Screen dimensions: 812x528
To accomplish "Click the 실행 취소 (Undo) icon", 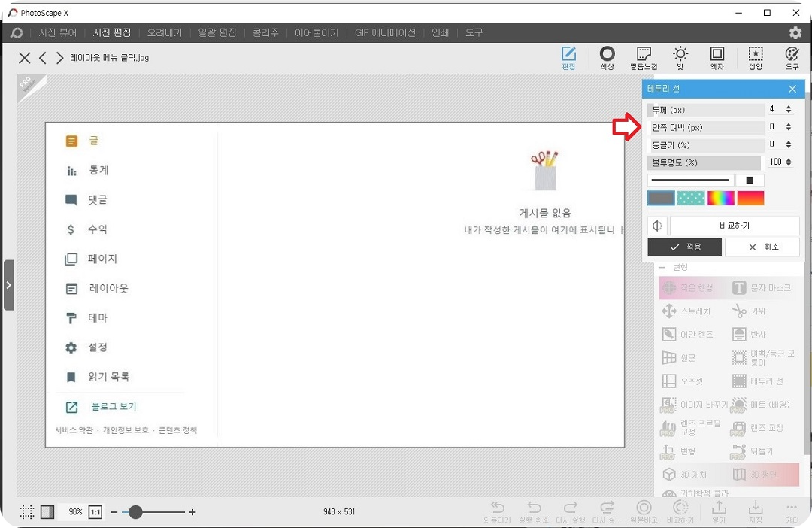I will 534,511.
